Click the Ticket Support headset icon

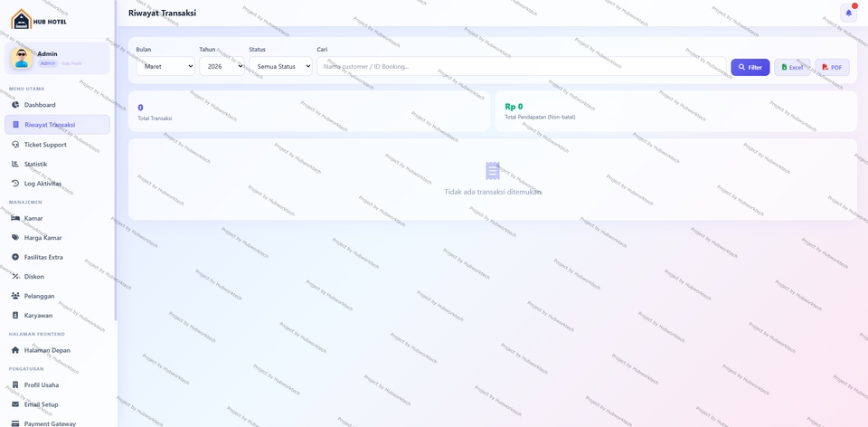click(15, 145)
